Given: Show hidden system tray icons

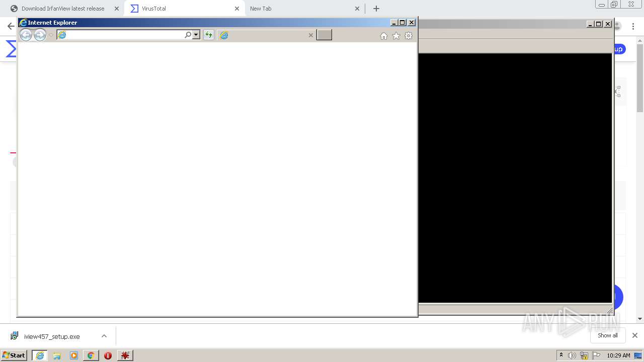Looking at the screenshot, I should click(x=561, y=355).
